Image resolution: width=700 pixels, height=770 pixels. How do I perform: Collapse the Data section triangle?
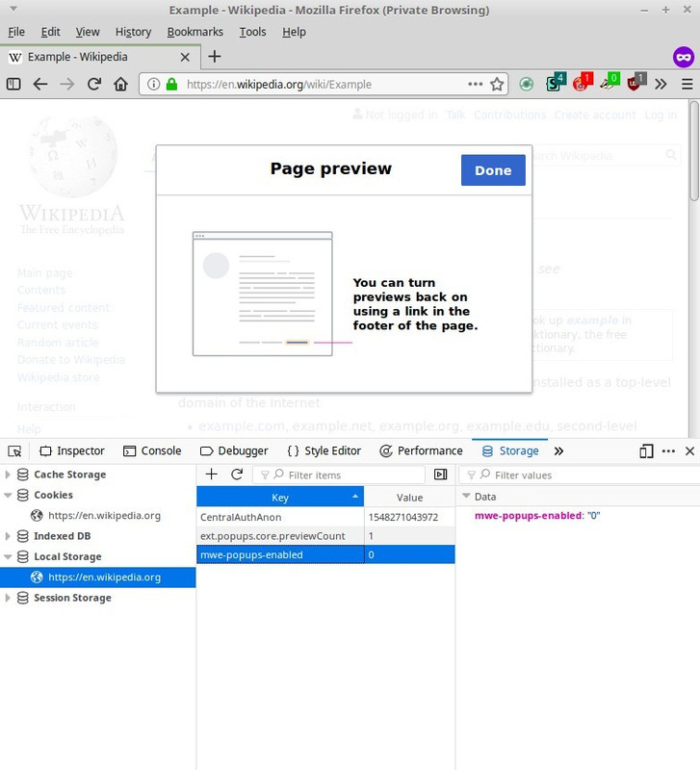pyautogui.click(x=466, y=497)
